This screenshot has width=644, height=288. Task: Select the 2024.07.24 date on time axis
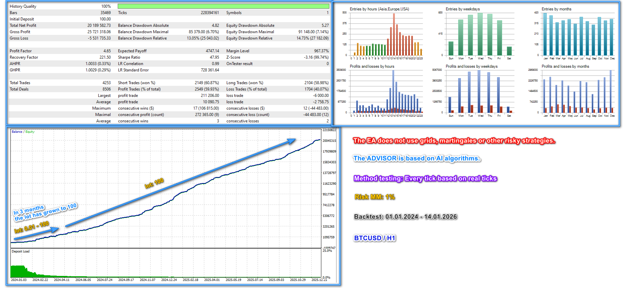click(x=105, y=280)
